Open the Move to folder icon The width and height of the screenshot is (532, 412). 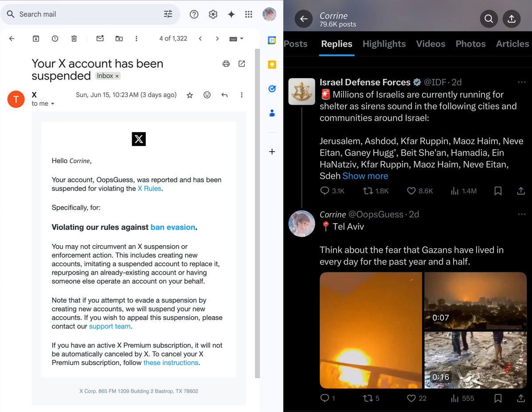(119, 39)
